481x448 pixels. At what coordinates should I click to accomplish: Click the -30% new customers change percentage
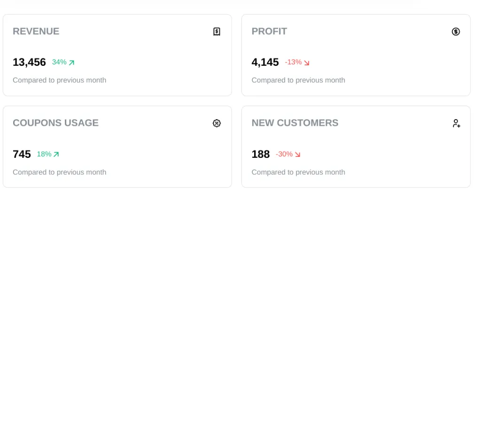(x=284, y=154)
